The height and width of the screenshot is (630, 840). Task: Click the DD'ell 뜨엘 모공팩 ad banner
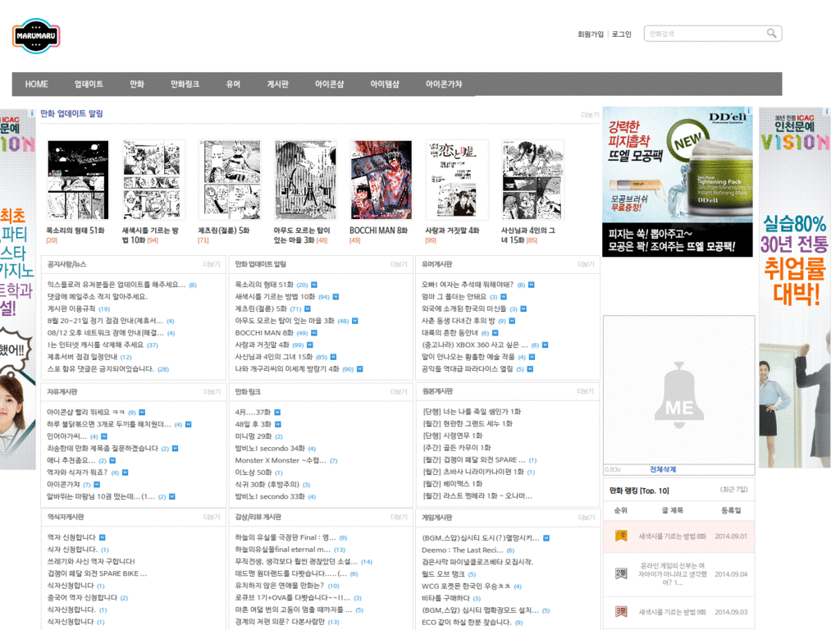[677, 181]
